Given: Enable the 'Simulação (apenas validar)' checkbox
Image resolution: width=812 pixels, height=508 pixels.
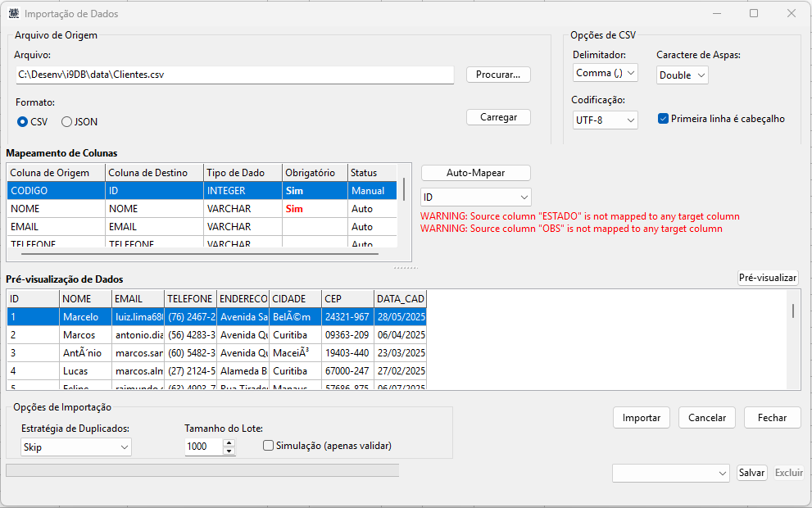Looking at the screenshot, I should 268,446.
